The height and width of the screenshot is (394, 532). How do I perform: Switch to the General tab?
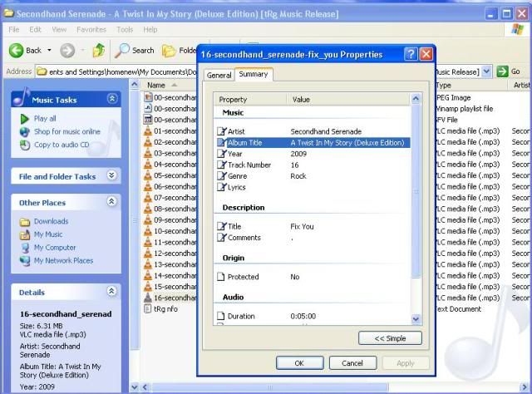[219, 75]
